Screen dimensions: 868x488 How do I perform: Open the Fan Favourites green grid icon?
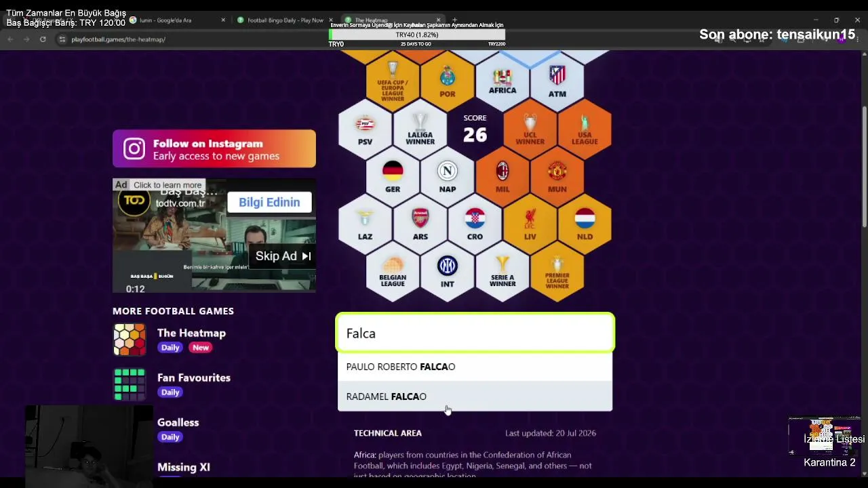point(130,384)
